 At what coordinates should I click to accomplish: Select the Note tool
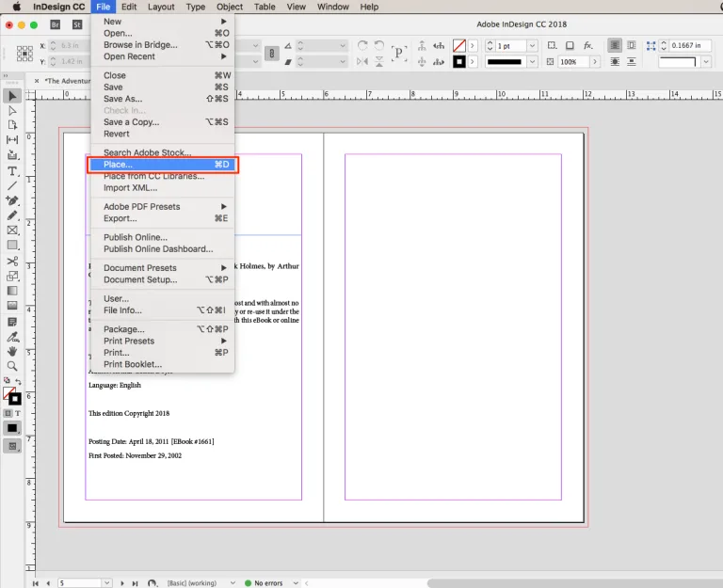(12, 322)
